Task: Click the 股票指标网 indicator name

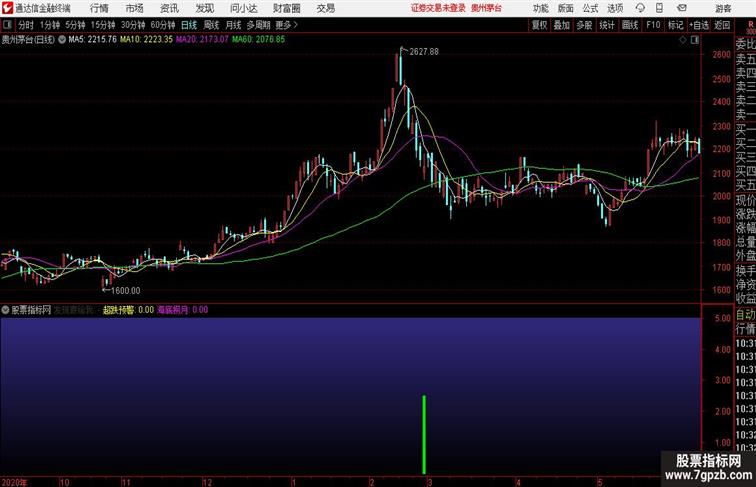Action: [x=31, y=310]
